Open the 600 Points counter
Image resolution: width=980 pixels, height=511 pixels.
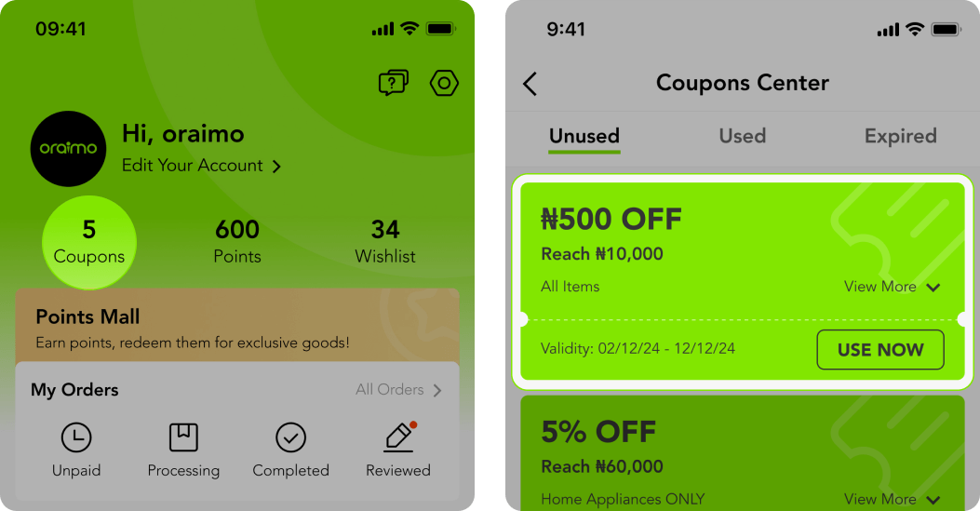(237, 242)
